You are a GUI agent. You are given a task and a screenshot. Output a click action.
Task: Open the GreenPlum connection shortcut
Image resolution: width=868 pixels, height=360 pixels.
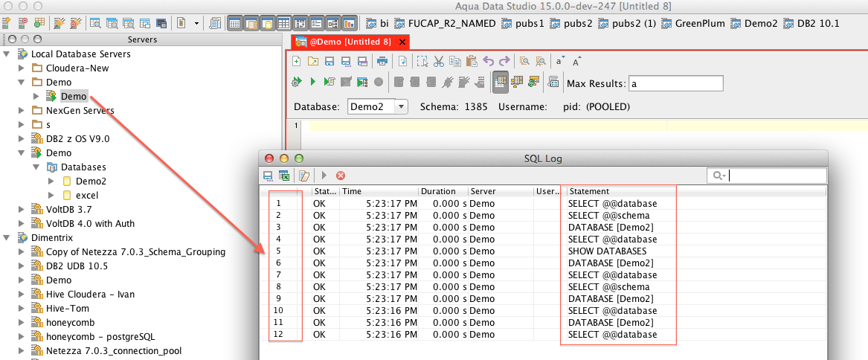[x=694, y=23]
